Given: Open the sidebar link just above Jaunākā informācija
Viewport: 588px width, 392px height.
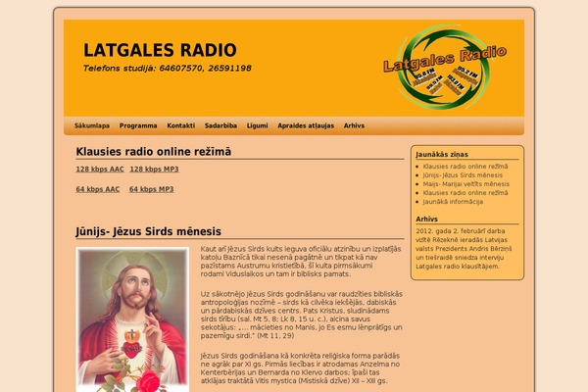Looking at the screenshot, I should point(465,193).
